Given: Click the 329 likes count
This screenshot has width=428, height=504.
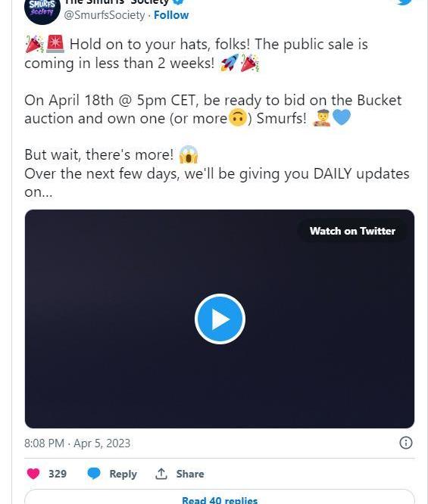Looking at the screenshot, I should (58, 474).
